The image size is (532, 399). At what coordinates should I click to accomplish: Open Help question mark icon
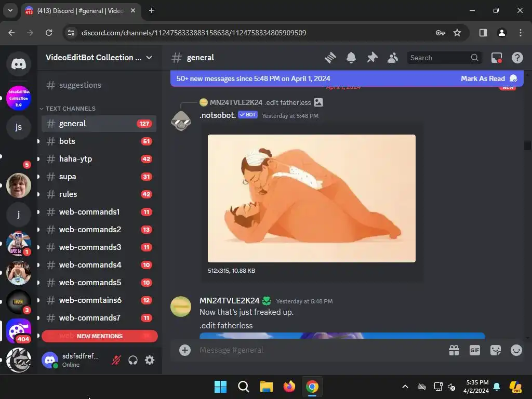pyautogui.click(x=517, y=58)
